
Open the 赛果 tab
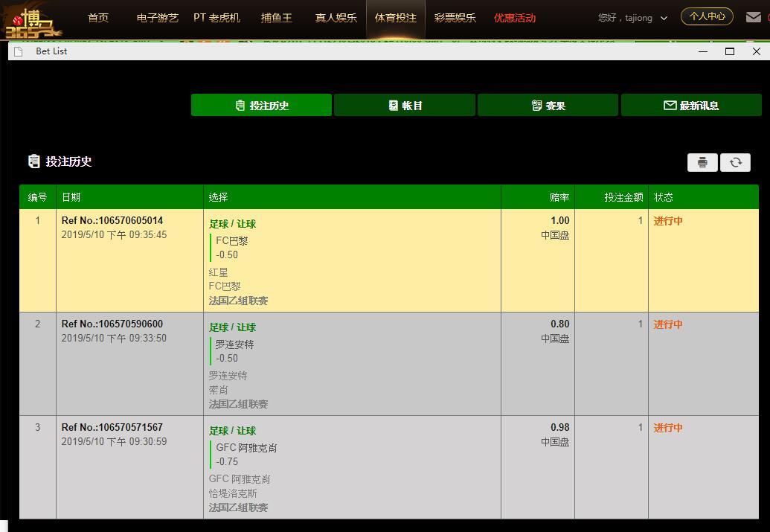[548, 105]
